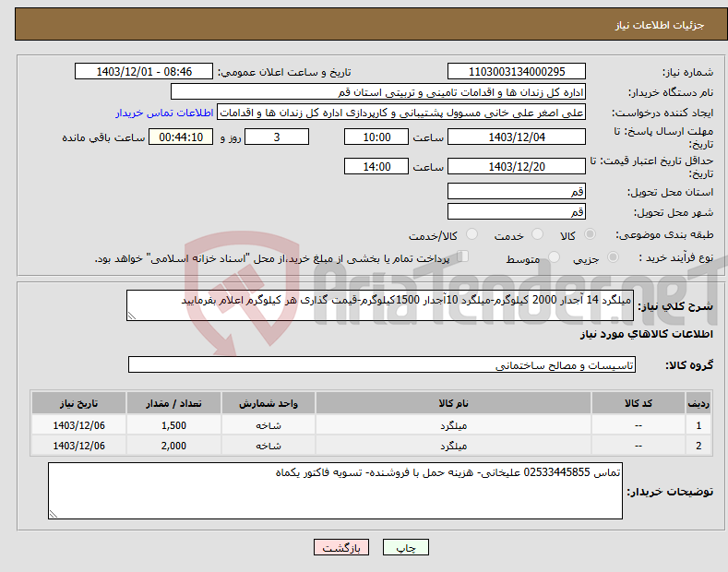Click شاخه unit in row 2
Screen dimensions: 728x572
point(269,446)
